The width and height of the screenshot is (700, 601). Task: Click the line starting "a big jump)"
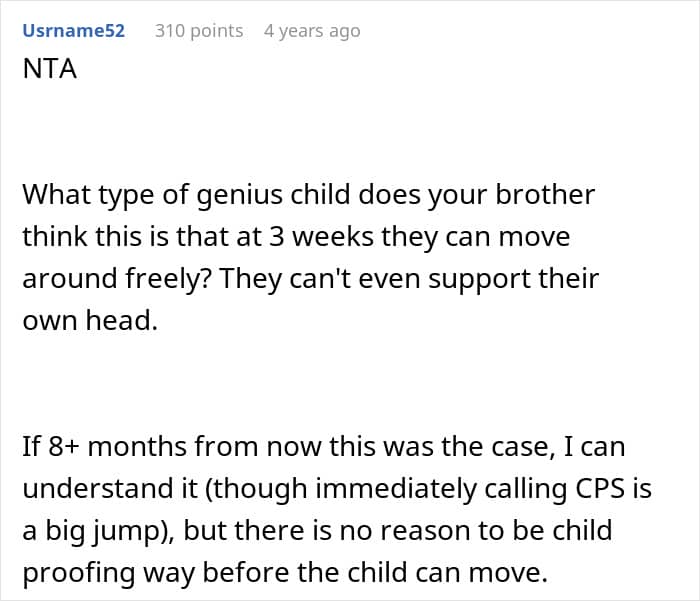click(317, 531)
